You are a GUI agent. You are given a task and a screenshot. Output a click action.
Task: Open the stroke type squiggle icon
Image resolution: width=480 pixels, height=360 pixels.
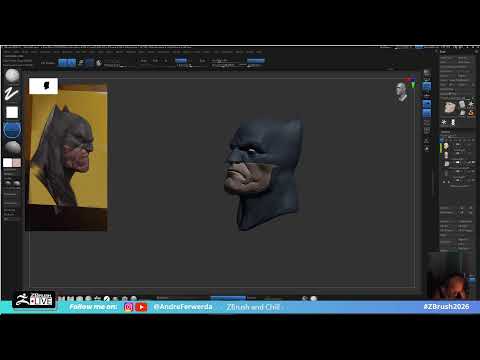(12, 94)
